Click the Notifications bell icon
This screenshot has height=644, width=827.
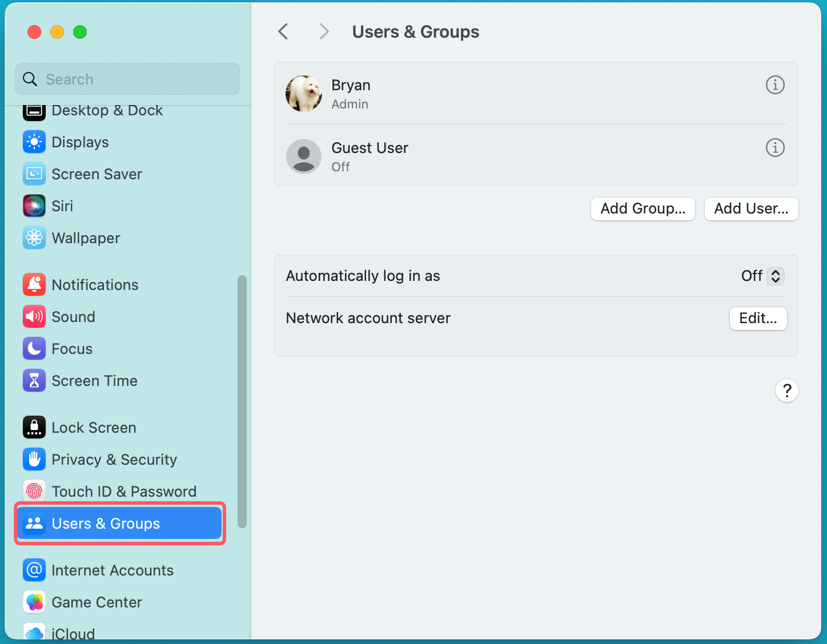pos(34,285)
